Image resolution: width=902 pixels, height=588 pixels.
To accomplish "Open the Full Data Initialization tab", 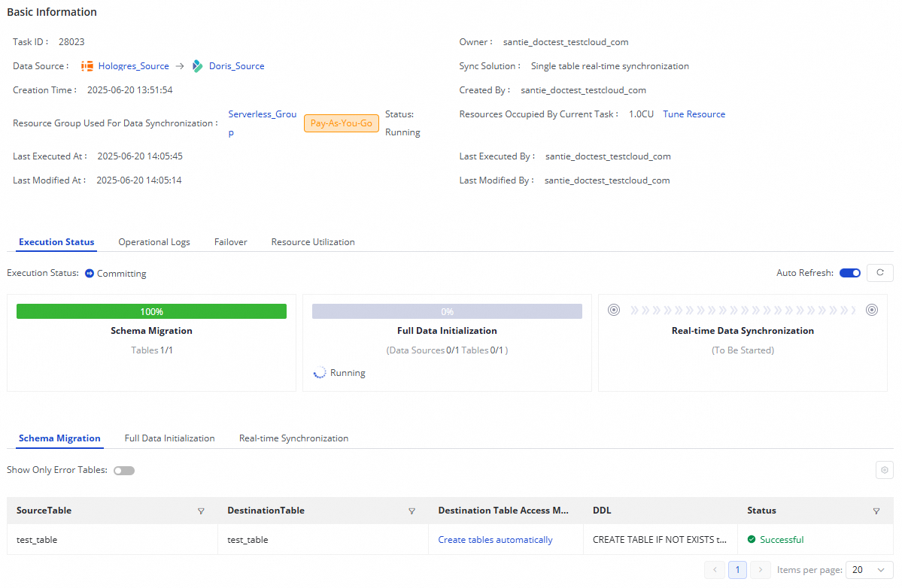I will tap(169, 438).
